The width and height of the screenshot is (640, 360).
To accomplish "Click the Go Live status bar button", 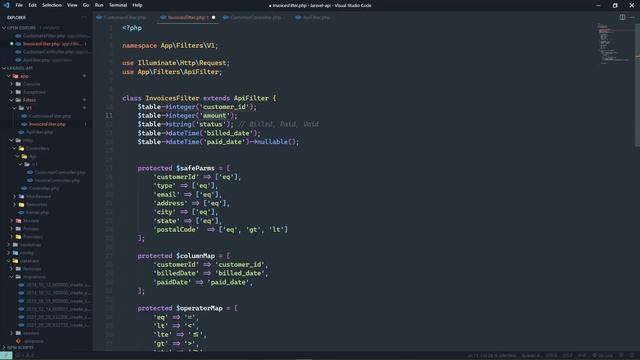I will 602,356.
